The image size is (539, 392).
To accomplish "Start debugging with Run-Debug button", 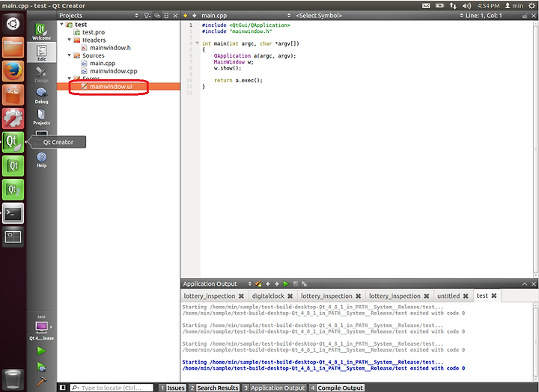I will [x=41, y=367].
